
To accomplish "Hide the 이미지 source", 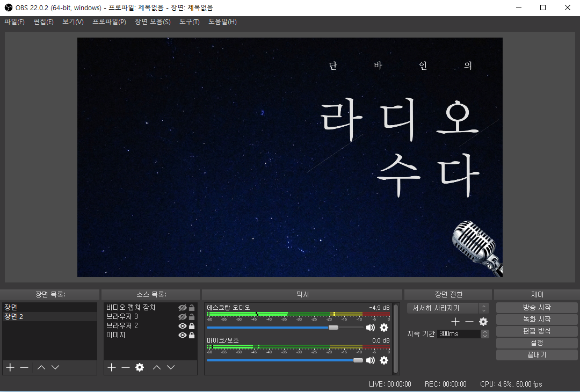I will pyautogui.click(x=183, y=335).
